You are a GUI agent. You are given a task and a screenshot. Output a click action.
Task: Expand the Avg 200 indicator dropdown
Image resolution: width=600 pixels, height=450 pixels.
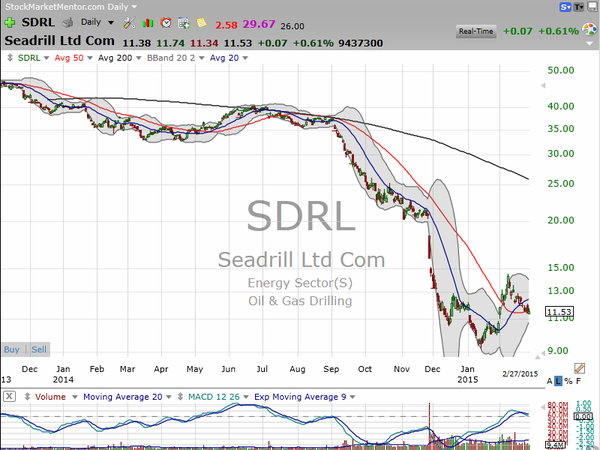click(x=139, y=58)
